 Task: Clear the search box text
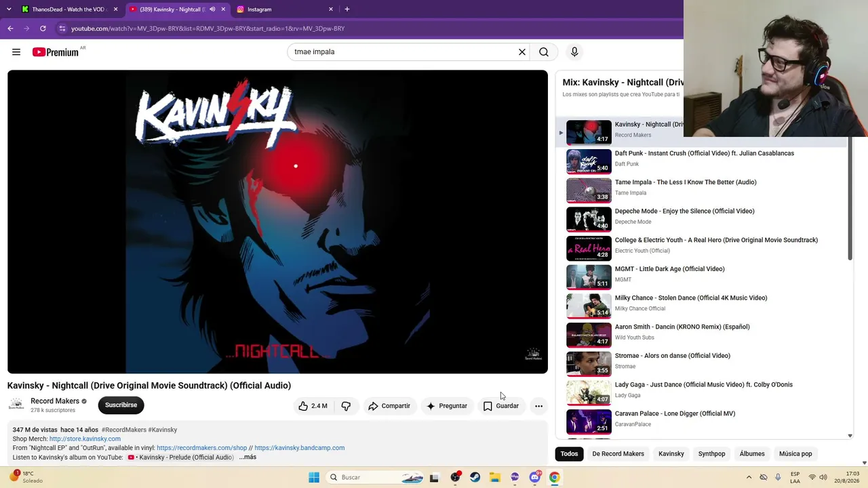(522, 52)
